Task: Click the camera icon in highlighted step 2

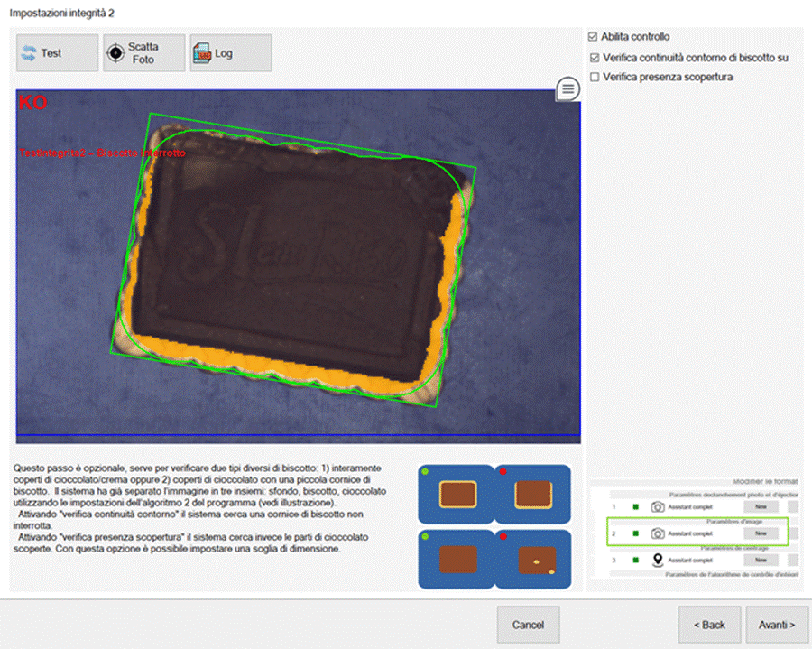Action: pyautogui.click(x=658, y=533)
